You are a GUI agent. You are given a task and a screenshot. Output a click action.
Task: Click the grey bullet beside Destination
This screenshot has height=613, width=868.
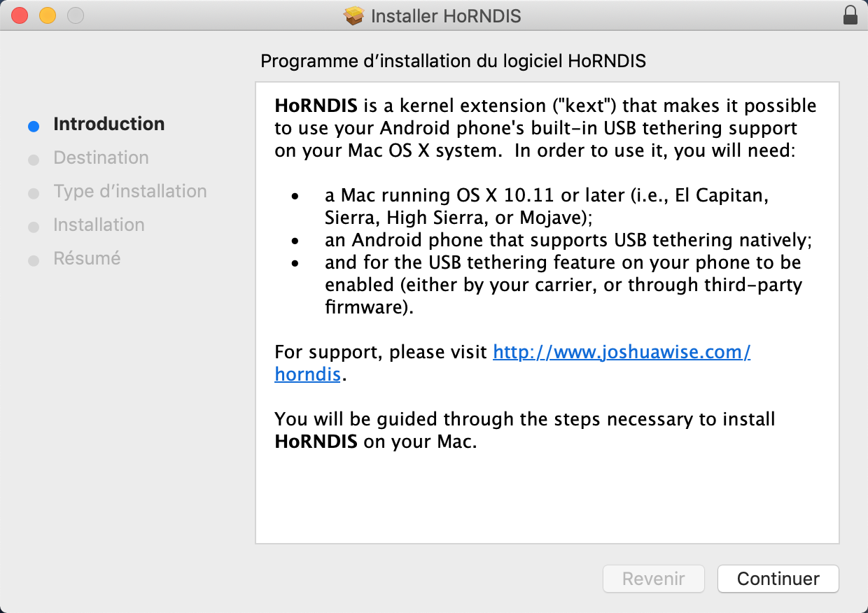point(34,160)
